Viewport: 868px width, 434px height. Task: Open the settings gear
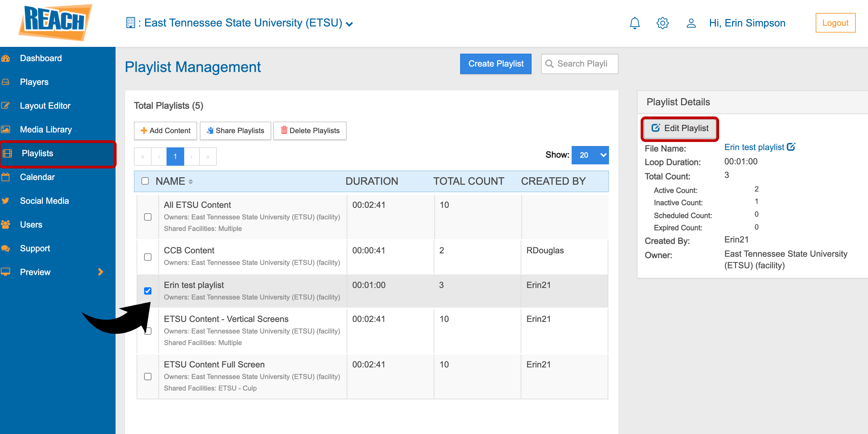click(662, 23)
